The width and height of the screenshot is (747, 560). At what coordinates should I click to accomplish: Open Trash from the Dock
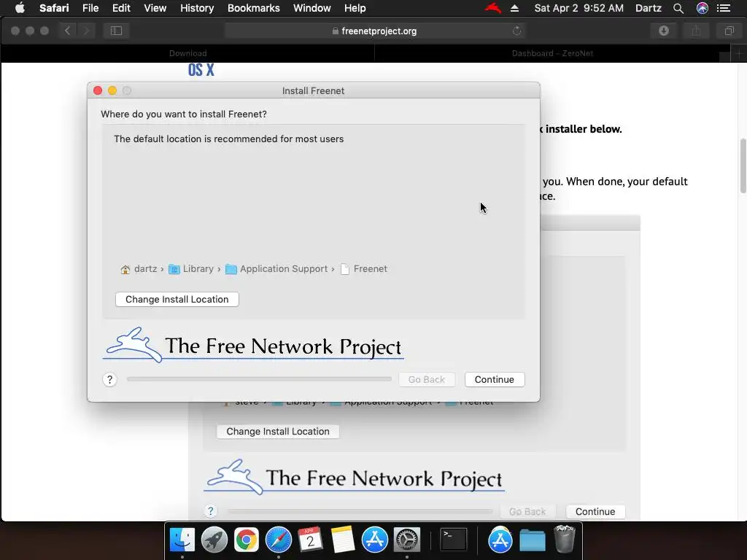[565, 539]
